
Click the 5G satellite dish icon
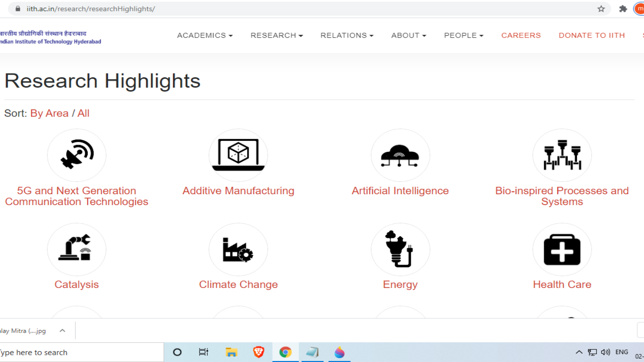[x=76, y=155]
